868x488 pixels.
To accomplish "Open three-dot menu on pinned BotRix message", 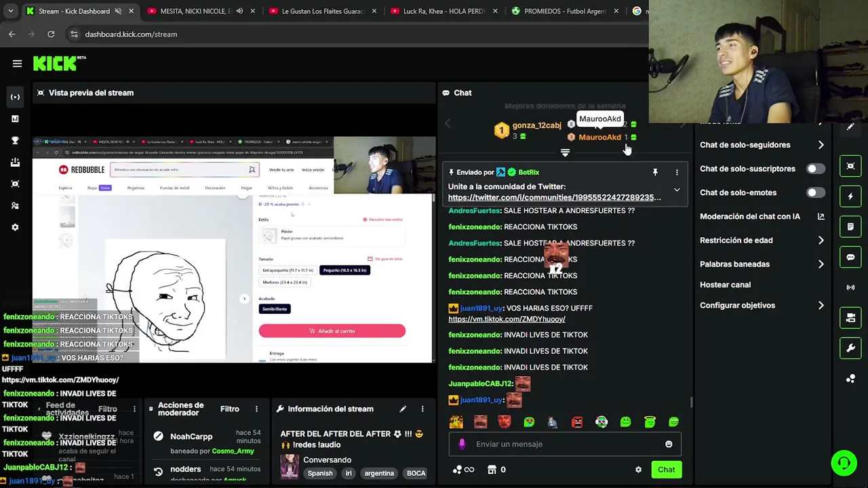I will [677, 172].
